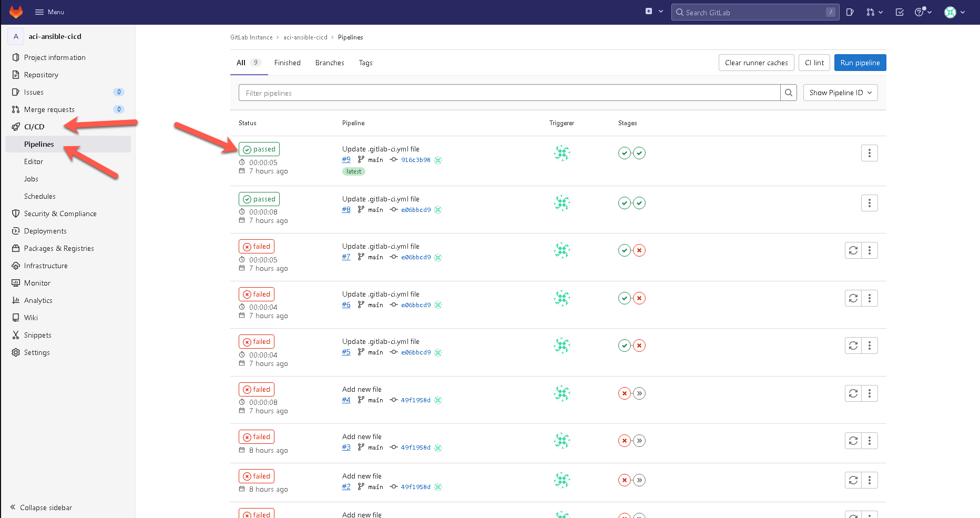Click the Run pipeline button
Screen dimensions: 980x518
click(860, 63)
